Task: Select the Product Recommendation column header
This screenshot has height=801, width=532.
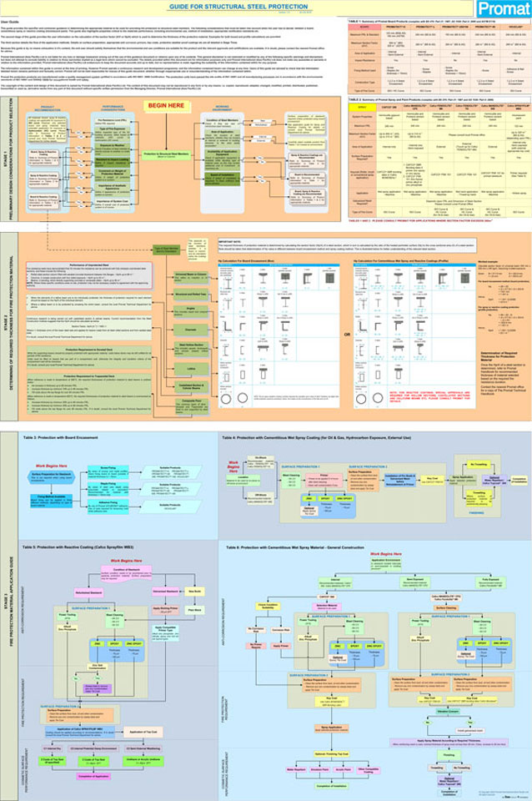Action: point(48,108)
